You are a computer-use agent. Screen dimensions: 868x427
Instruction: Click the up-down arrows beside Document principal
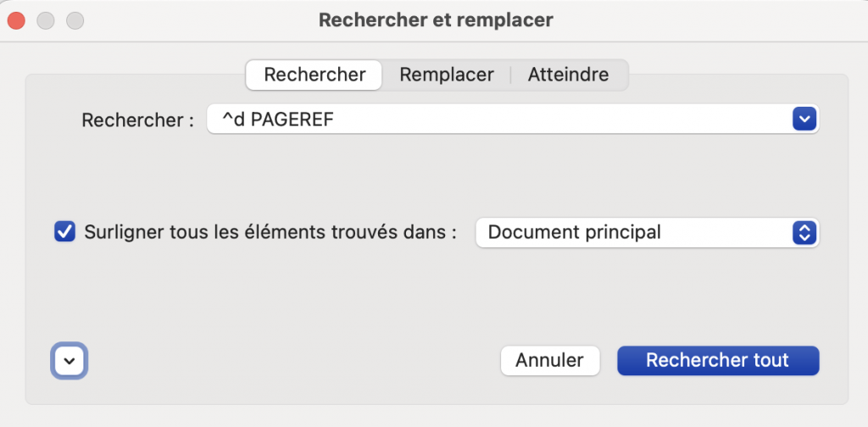click(804, 232)
